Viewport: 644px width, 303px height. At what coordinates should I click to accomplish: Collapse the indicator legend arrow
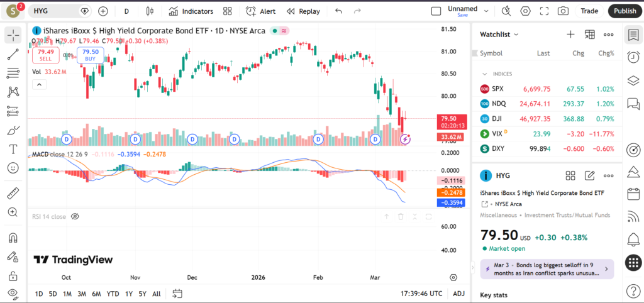pos(39,84)
